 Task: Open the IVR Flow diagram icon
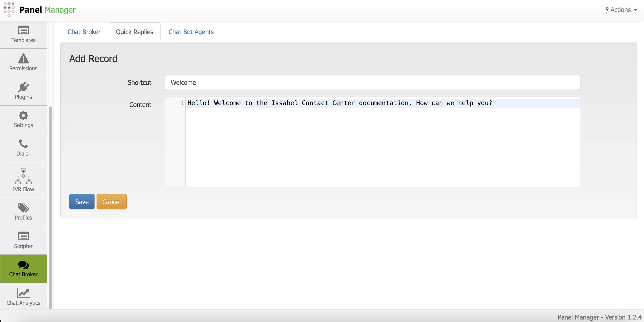(23, 176)
